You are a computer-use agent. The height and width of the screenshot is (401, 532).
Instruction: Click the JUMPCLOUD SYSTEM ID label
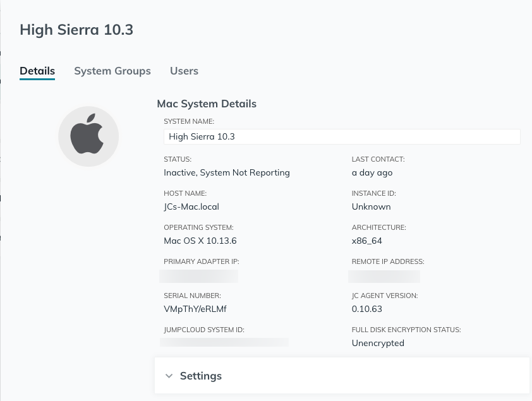click(x=204, y=330)
